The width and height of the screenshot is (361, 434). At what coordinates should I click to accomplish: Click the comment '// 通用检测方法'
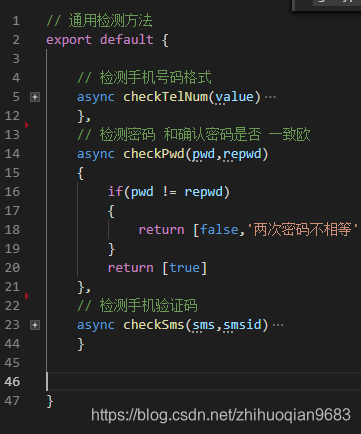pyautogui.click(x=99, y=21)
